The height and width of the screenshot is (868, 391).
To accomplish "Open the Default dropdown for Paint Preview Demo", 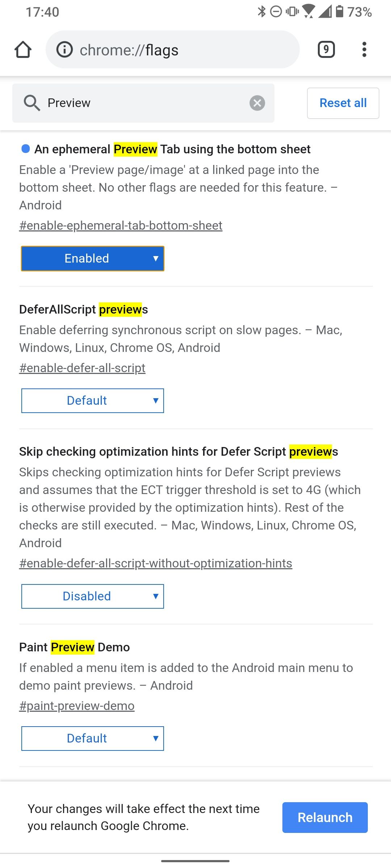I will point(93,738).
